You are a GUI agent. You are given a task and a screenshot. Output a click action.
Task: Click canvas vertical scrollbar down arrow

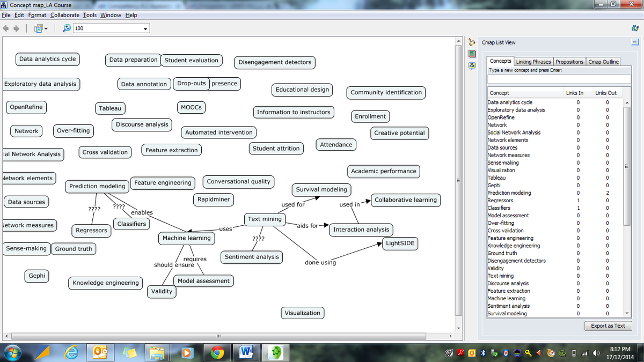coord(459,327)
